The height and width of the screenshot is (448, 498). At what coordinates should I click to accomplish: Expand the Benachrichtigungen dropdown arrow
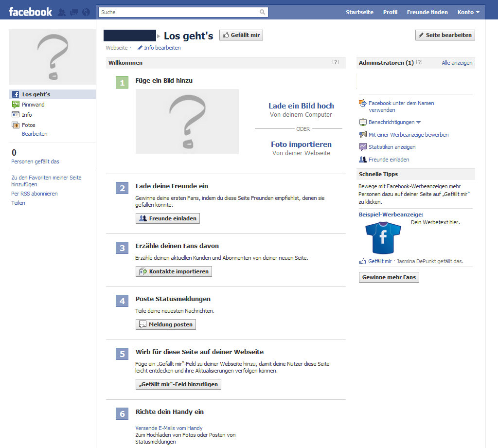418,122
